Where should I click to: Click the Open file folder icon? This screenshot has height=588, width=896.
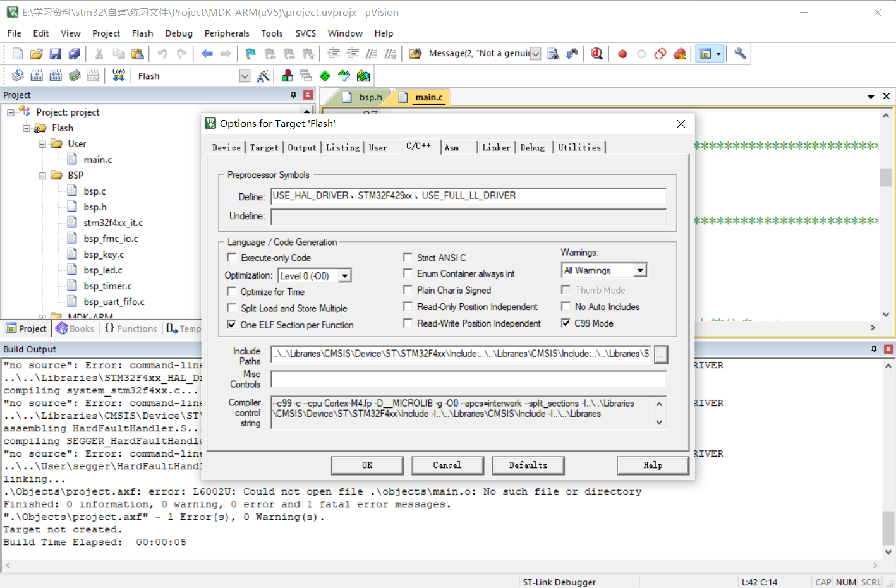click(x=36, y=54)
